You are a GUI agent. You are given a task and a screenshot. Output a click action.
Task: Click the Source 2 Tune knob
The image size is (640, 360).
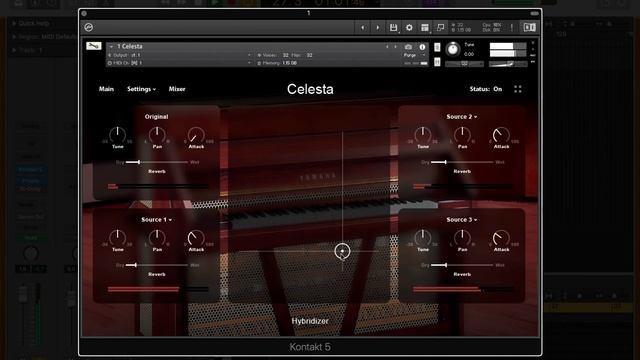coord(423,135)
